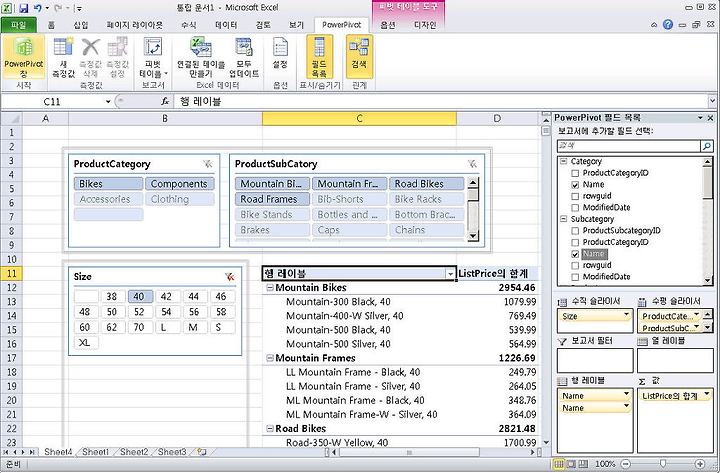
Task: Switch to Normal view in status bar
Action: (x=559, y=464)
